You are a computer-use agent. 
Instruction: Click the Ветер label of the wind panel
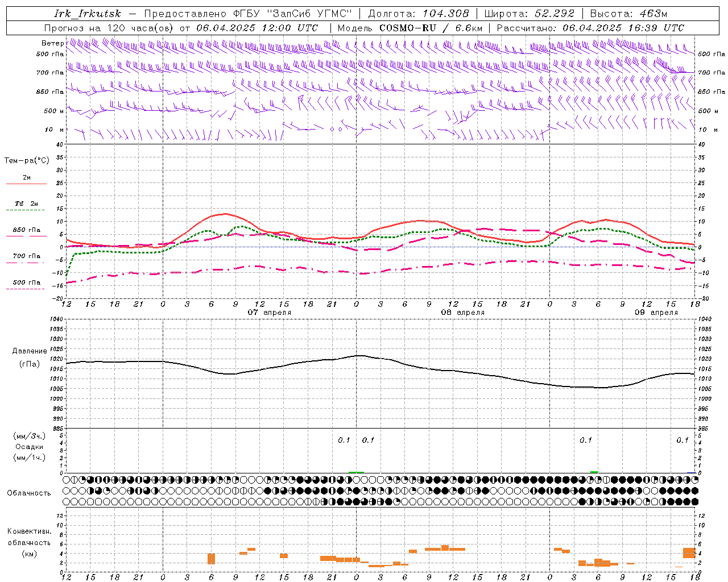point(52,43)
